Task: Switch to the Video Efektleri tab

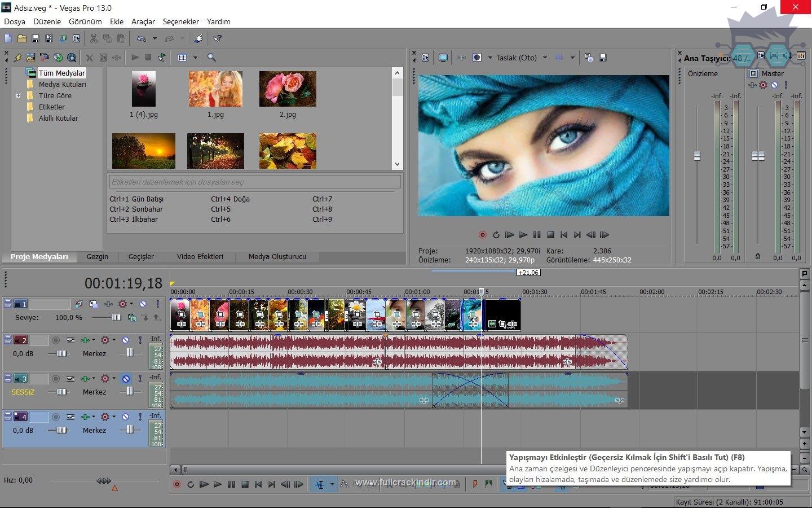Action: [x=200, y=256]
